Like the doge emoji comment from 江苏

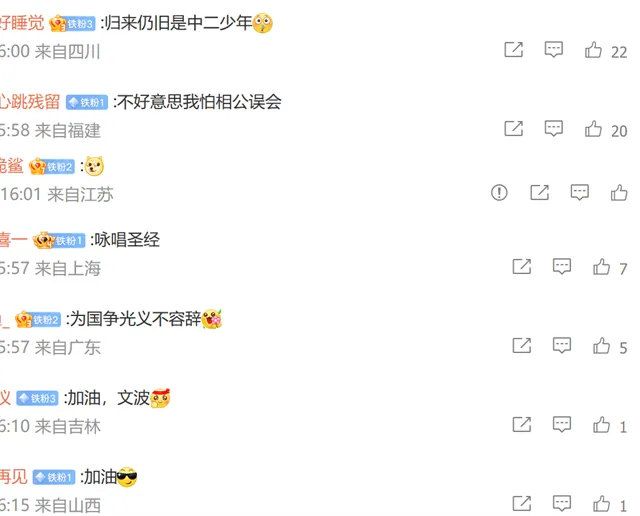pyautogui.click(x=619, y=193)
